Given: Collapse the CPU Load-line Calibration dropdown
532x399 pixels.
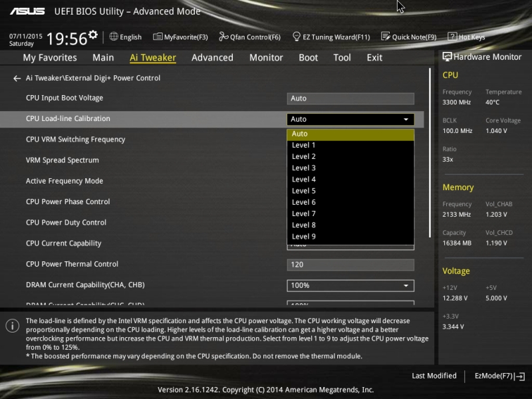Looking at the screenshot, I should click(350, 119).
